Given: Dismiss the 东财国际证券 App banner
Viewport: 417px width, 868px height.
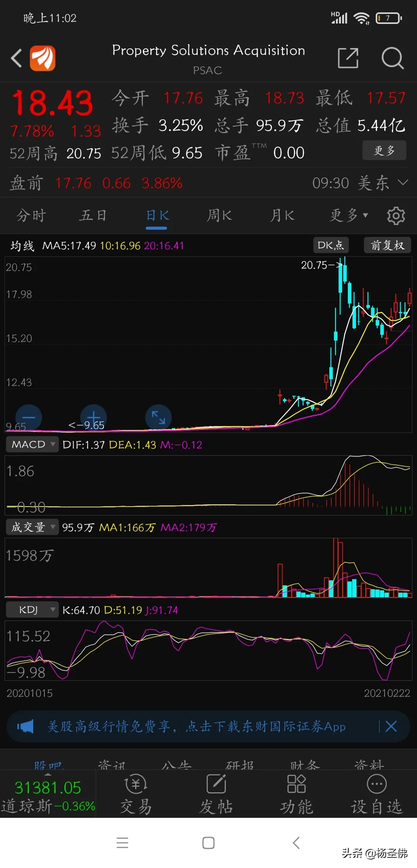Looking at the screenshot, I should tap(391, 726).
